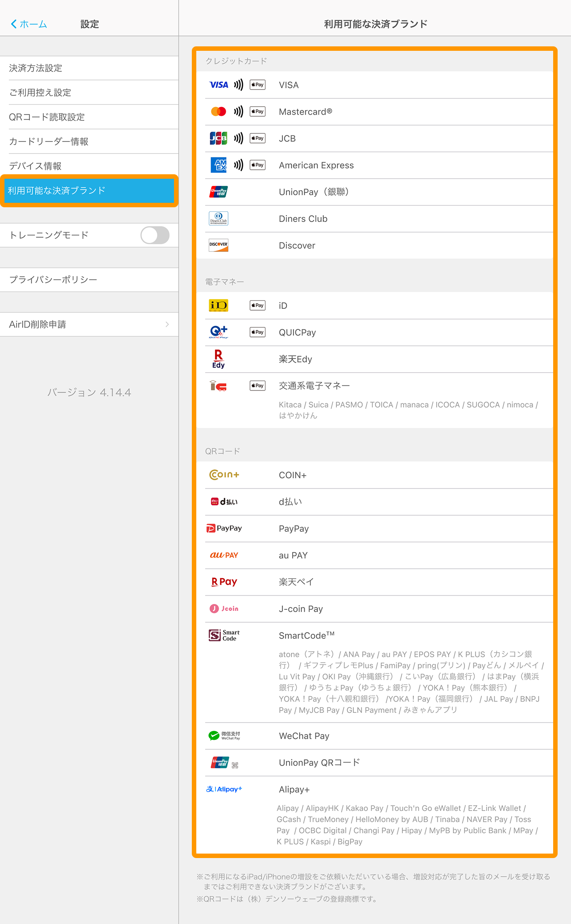
Task: Click Apple Pay icon in Mastercard row
Action: tap(257, 111)
